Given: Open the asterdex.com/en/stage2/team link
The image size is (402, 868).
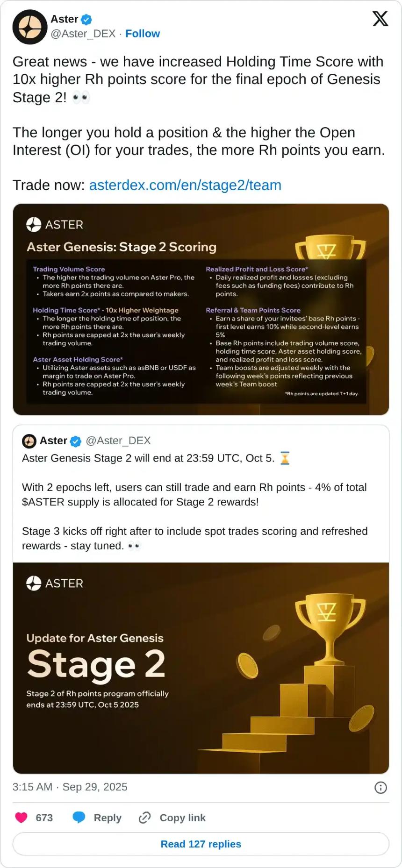Looking at the screenshot, I should pos(185,185).
